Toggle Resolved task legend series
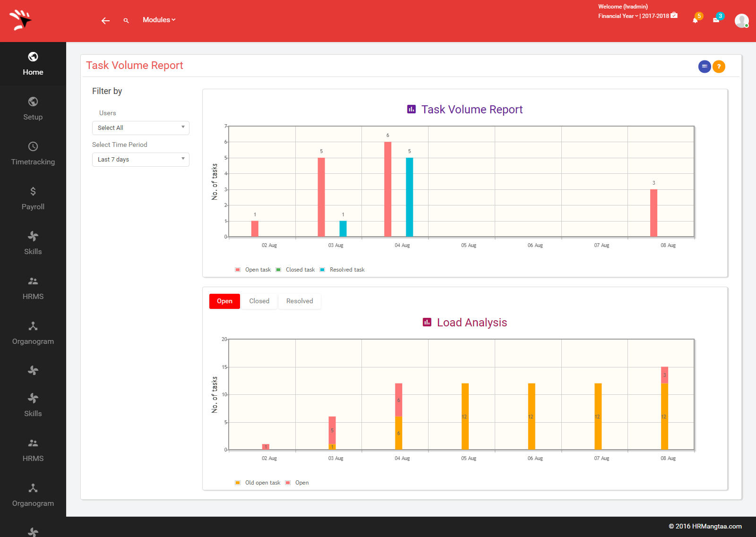The image size is (756, 537). (x=342, y=270)
